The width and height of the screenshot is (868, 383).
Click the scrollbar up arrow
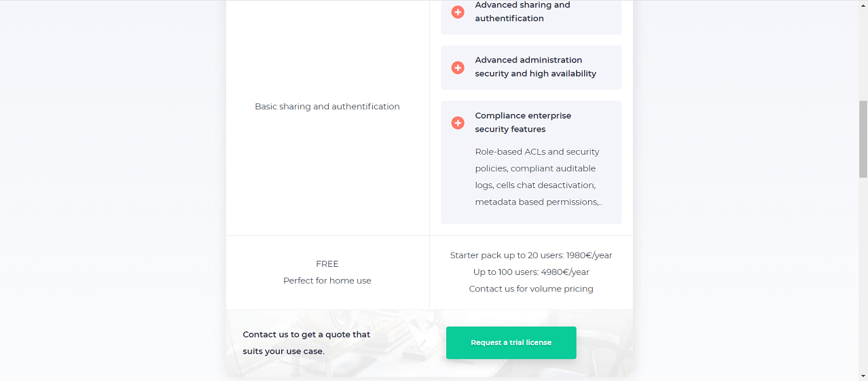click(863, 5)
